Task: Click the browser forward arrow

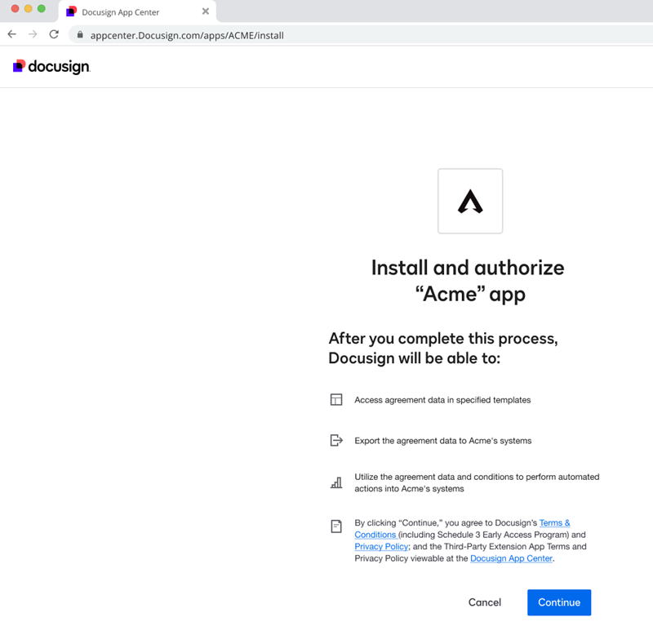Action: 33,34
